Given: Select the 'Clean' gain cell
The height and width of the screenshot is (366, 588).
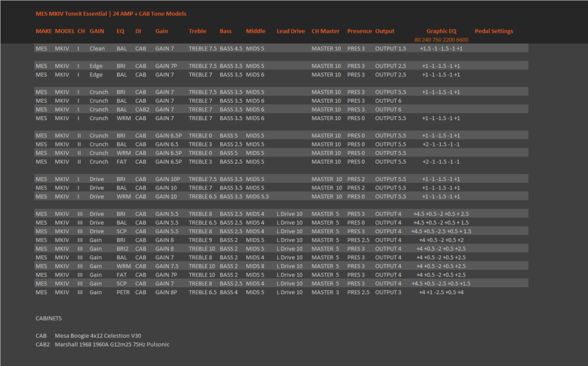Looking at the screenshot, I should [97, 48].
